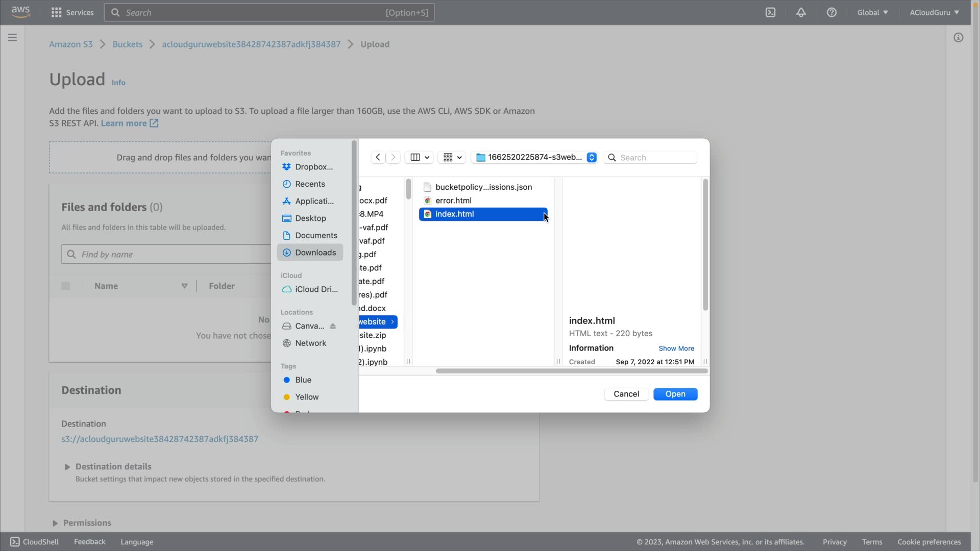Open the folder path popup 1662520225874-s3web
This screenshot has width=980, height=551.
pos(535,157)
